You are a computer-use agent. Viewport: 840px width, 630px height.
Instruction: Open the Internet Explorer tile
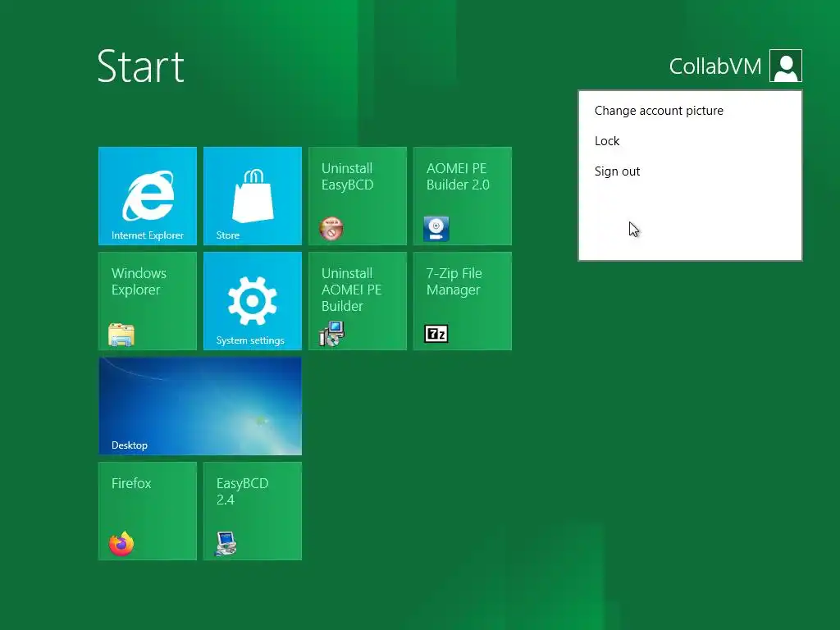coord(148,195)
